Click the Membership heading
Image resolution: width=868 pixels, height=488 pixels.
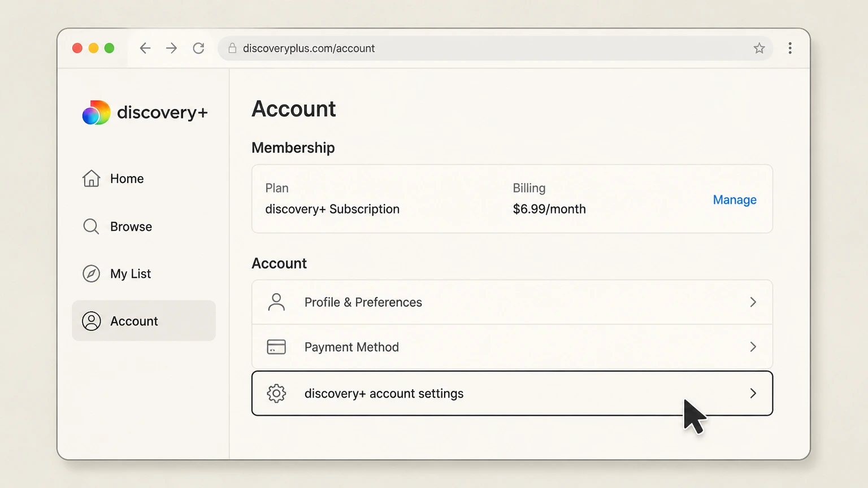coord(293,148)
